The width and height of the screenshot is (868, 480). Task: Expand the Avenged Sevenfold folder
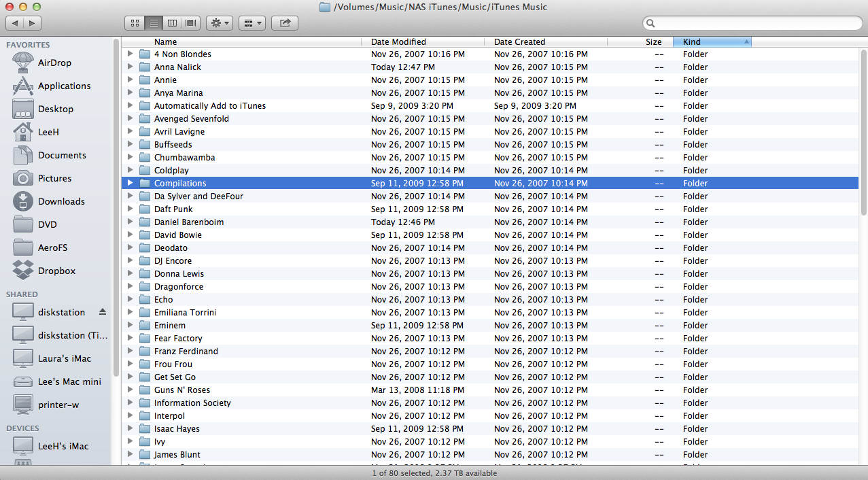pyautogui.click(x=130, y=119)
